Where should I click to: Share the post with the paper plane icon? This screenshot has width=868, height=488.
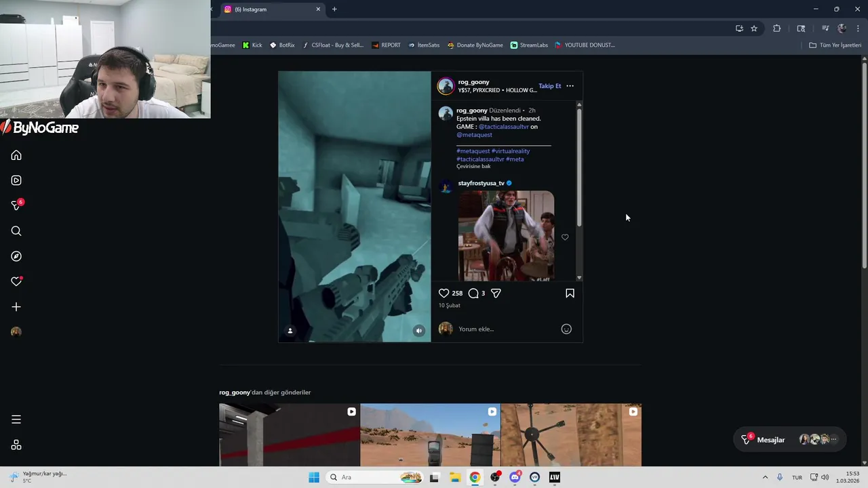pos(496,293)
